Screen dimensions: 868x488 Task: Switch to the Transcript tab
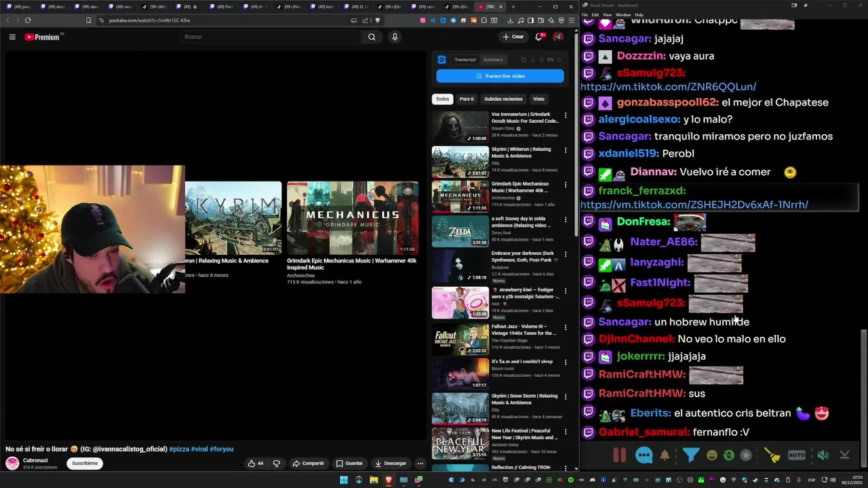tap(465, 60)
